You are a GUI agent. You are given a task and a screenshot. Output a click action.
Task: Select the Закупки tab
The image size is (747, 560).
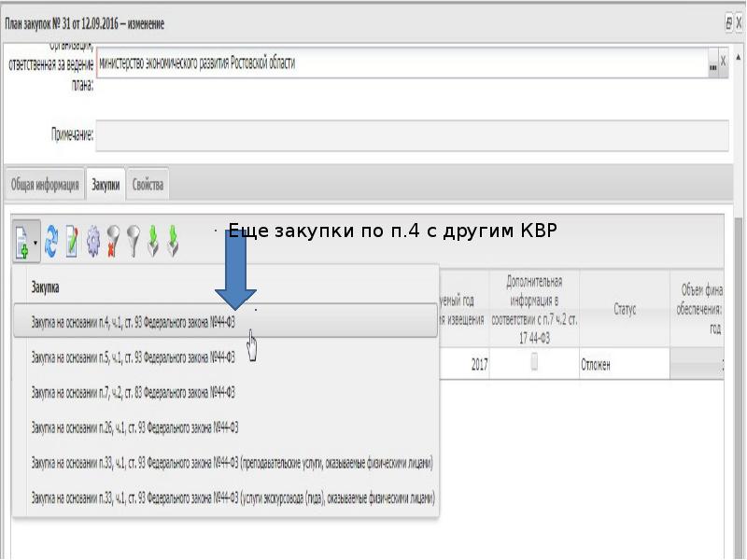pyautogui.click(x=106, y=185)
